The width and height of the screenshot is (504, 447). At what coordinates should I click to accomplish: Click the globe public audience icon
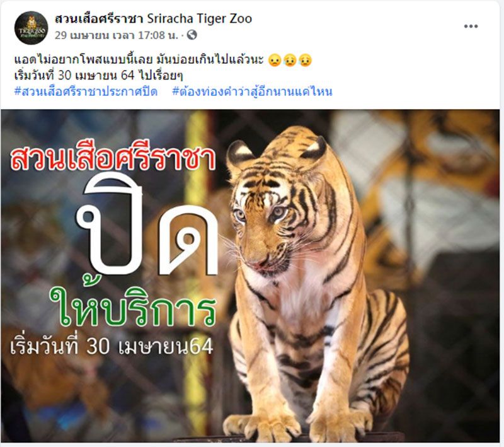[192, 35]
